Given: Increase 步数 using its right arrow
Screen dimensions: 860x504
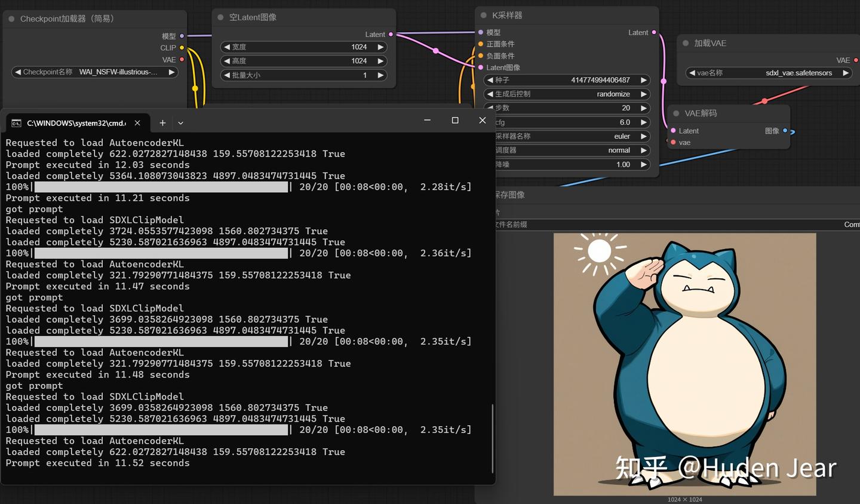Looking at the screenshot, I should [x=644, y=108].
